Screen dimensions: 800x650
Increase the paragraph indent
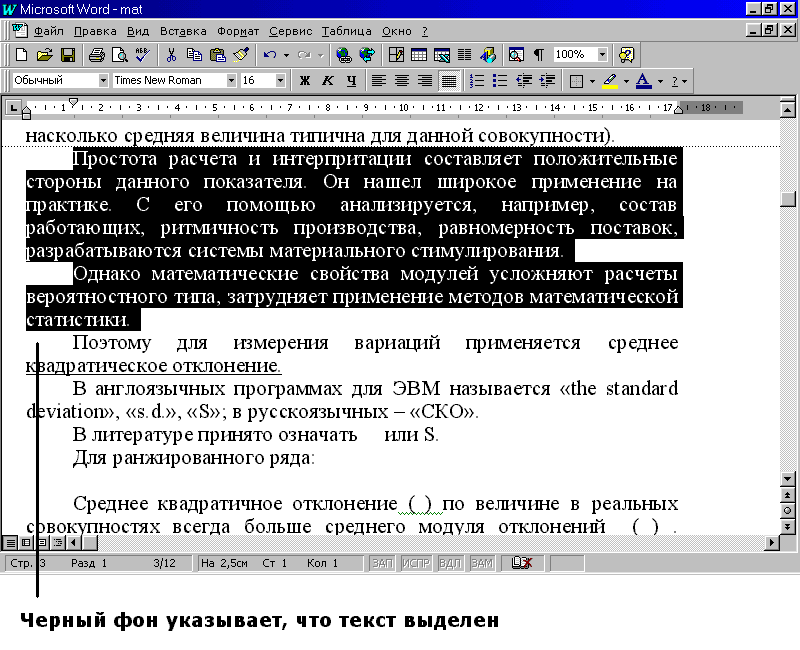coord(547,81)
